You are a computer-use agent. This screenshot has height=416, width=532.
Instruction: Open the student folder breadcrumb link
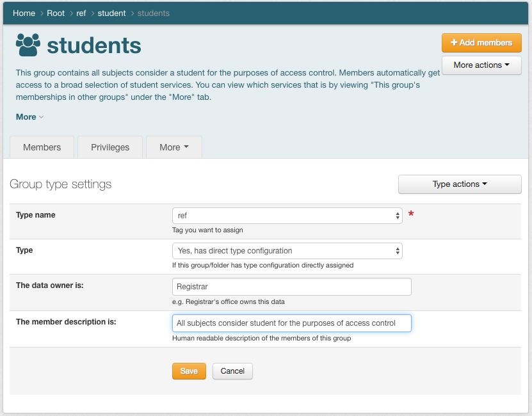[x=111, y=13]
